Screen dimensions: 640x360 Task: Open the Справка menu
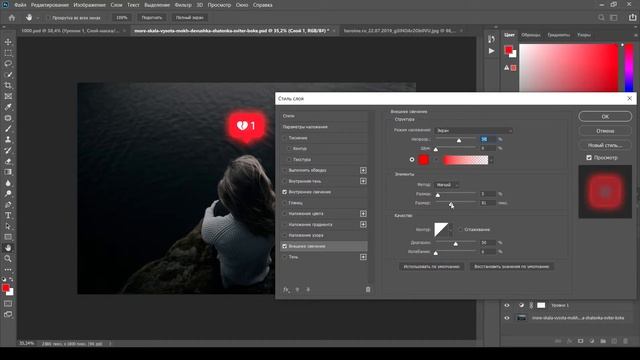pyautogui.click(x=262, y=5)
